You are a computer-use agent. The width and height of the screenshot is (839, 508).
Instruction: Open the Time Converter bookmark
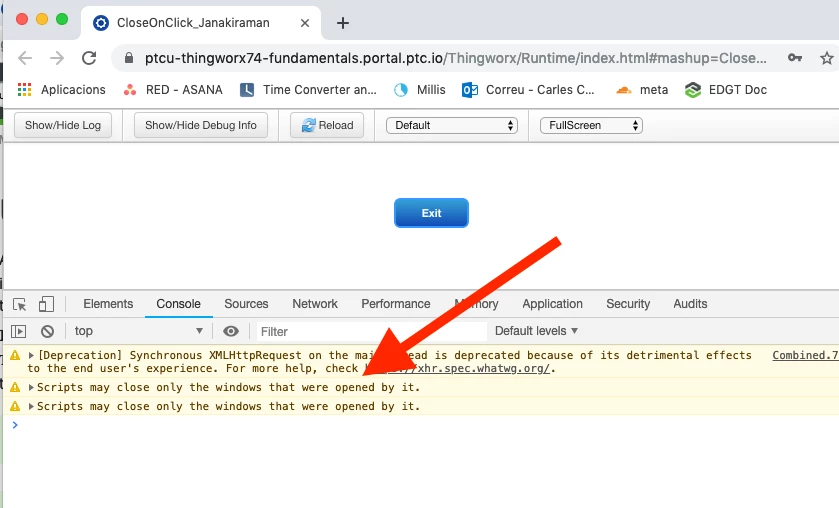pyautogui.click(x=308, y=89)
